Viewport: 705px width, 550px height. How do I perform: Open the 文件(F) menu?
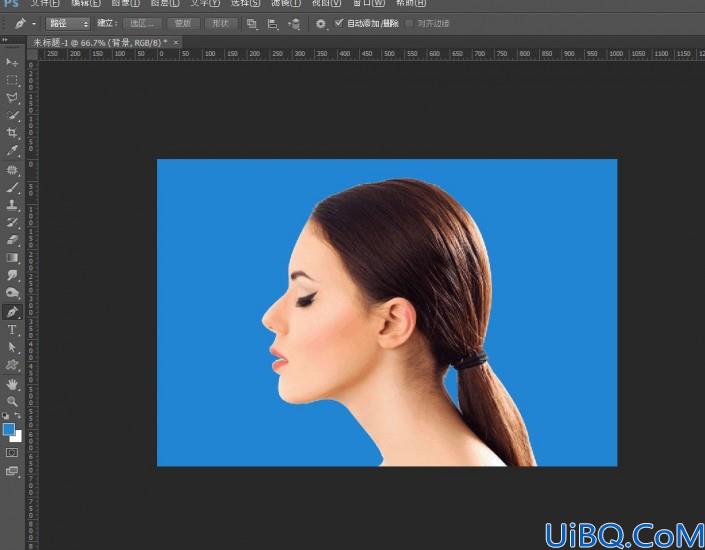pyautogui.click(x=45, y=4)
